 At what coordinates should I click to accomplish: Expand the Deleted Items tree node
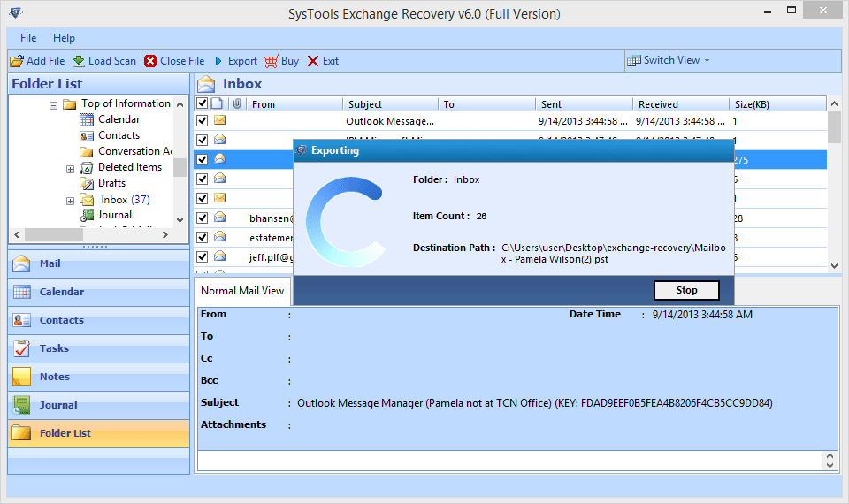(70, 170)
